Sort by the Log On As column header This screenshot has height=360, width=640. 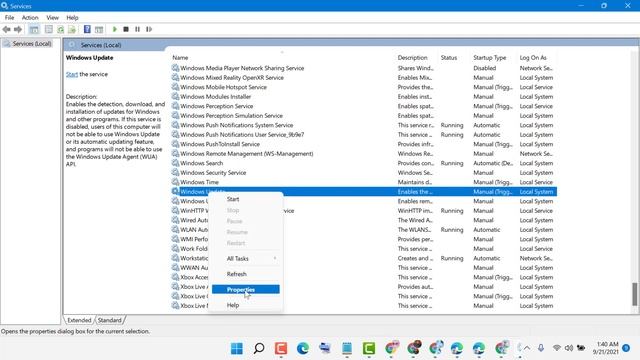[537, 58]
